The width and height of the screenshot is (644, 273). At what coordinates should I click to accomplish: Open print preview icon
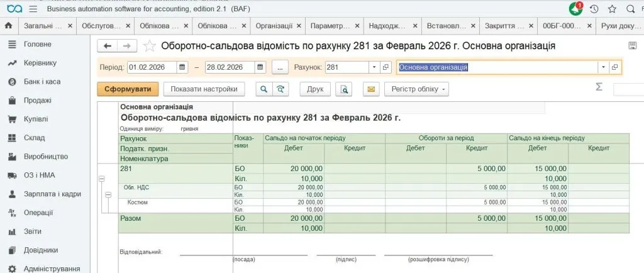pos(344,89)
